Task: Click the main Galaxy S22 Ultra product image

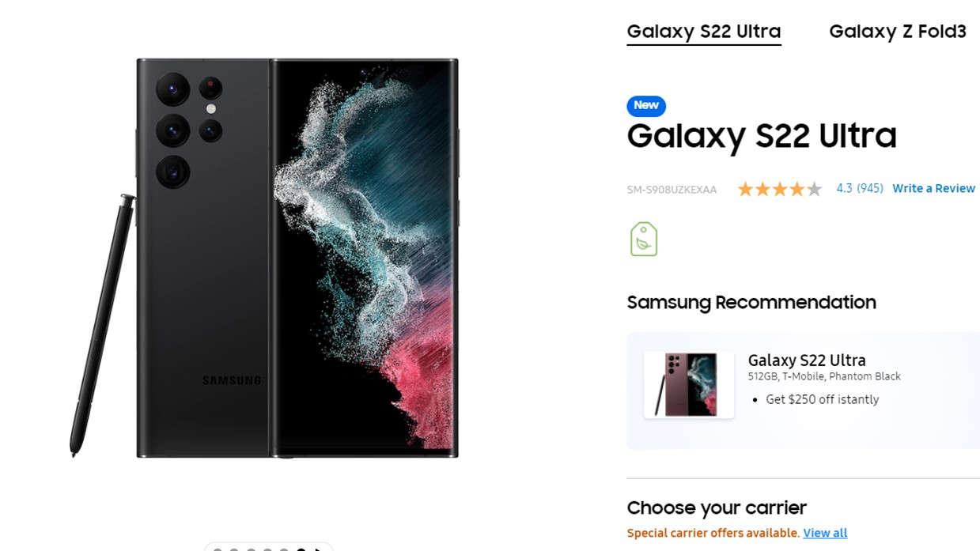Action: point(297,258)
